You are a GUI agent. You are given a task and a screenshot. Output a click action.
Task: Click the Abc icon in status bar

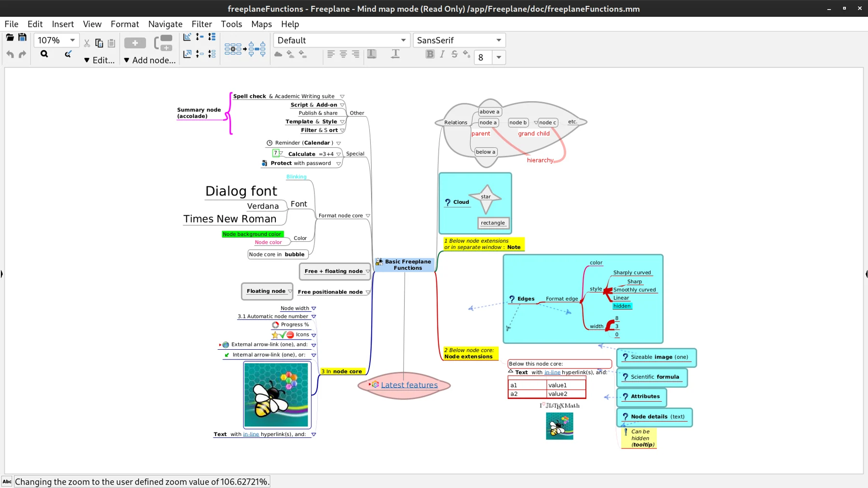click(7, 481)
